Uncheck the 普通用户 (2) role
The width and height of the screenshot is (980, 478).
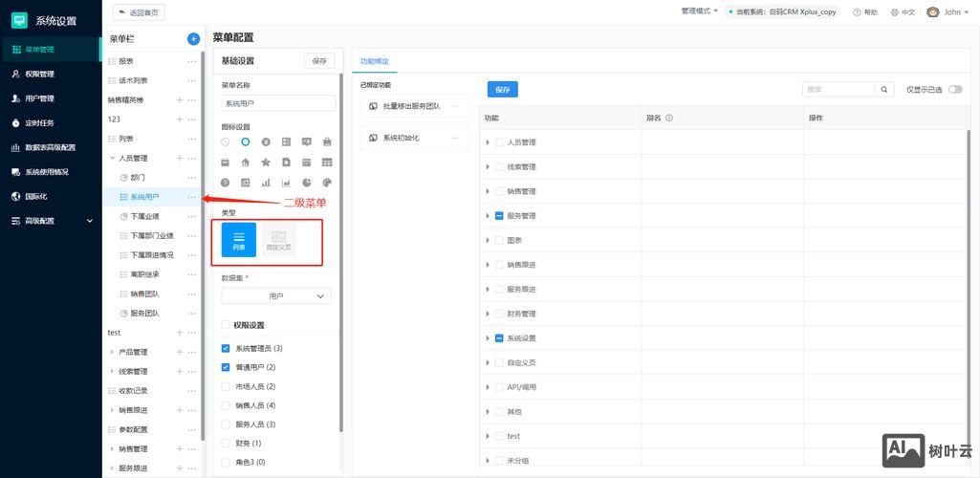point(226,367)
